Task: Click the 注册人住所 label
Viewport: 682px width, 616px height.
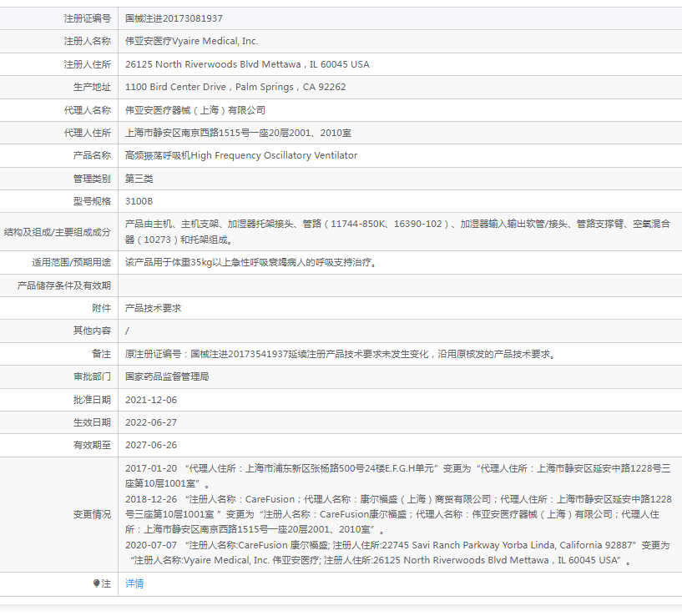Action: (88, 64)
